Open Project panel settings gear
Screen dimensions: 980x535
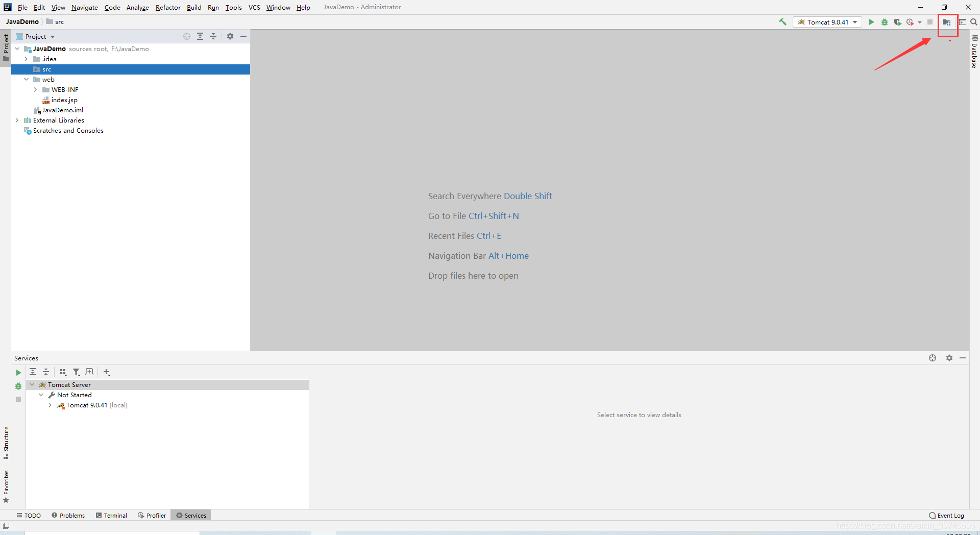(230, 36)
